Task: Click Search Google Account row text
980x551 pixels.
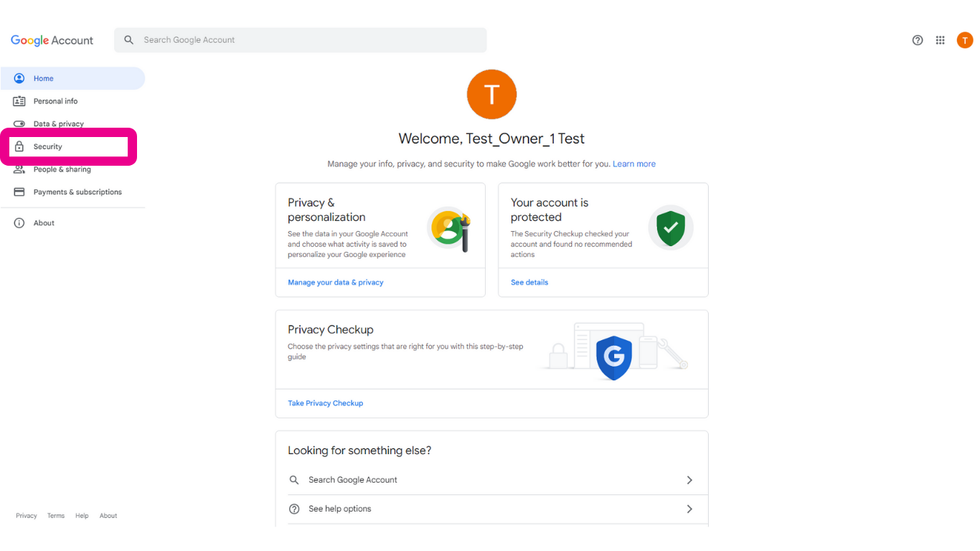Action: click(x=353, y=480)
